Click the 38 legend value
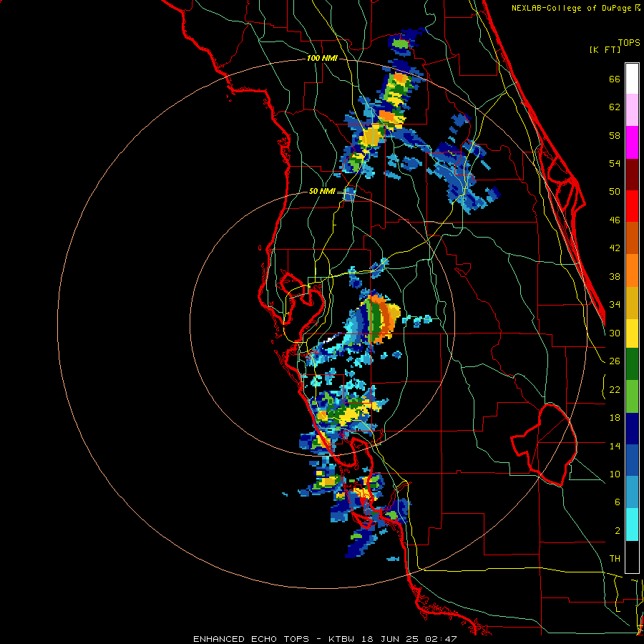644x644 pixels. tap(615, 276)
